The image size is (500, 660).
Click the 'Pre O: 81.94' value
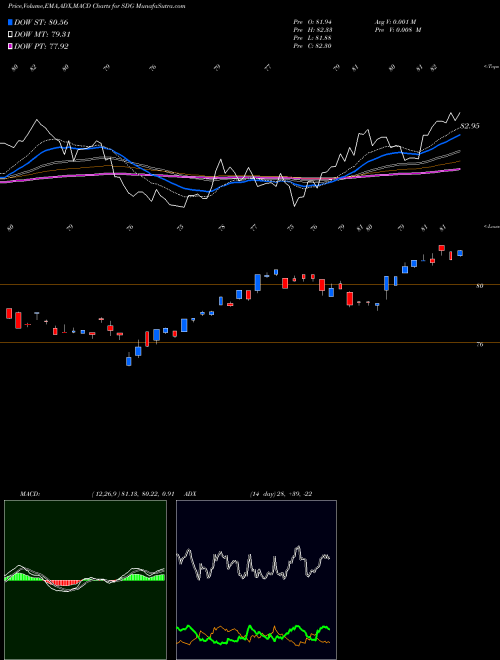pos(312,22)
